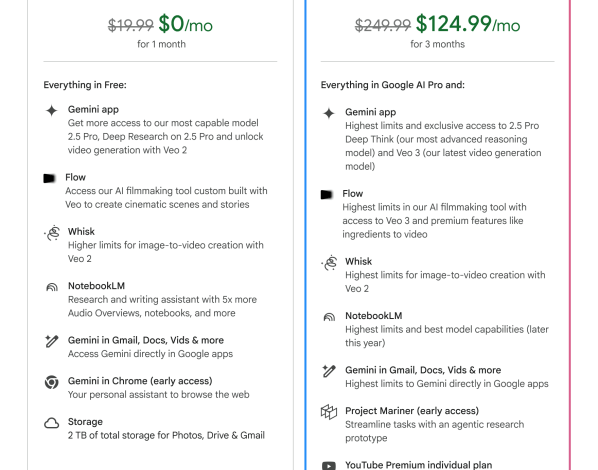Screen dimensions: 598x470
Task: Click the Gemini app sparkle icon in Ultra plan
Action: 329,113
